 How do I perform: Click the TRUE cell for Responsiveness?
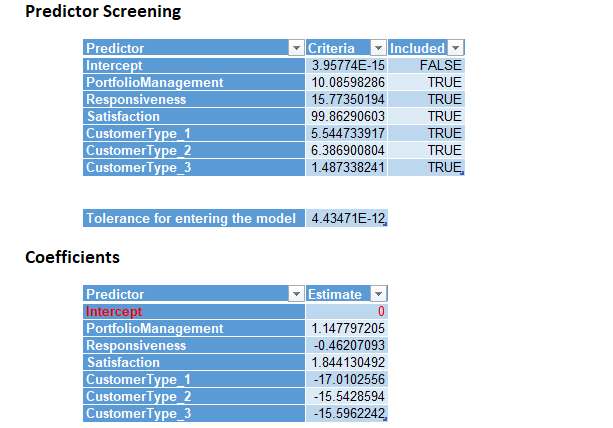(426, 99)
